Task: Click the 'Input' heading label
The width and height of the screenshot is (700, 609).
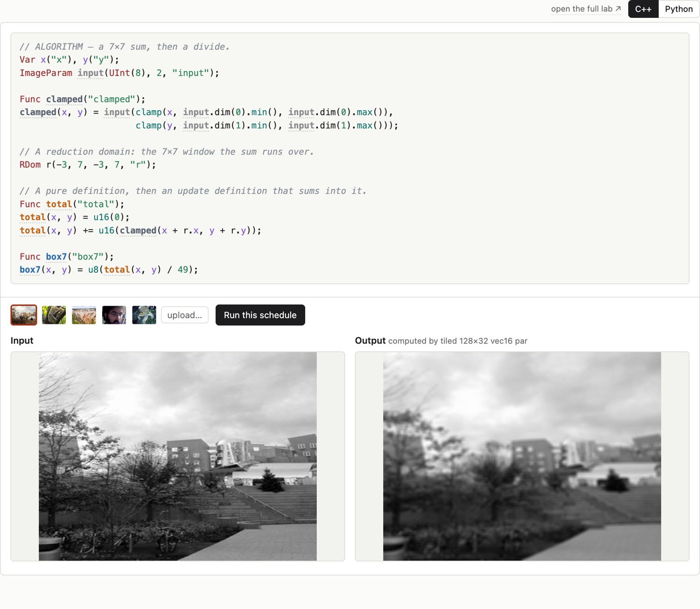Action: click(x=22, y=341)
